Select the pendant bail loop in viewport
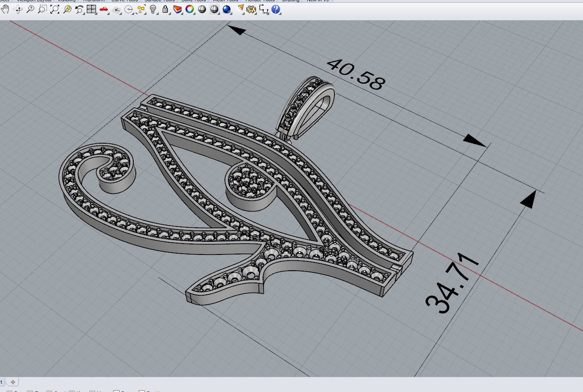 306,107
